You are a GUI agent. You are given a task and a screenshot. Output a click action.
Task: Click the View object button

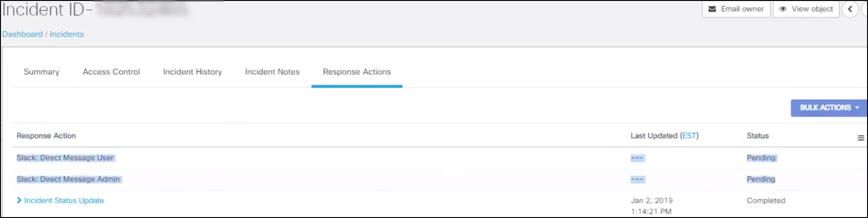[806, 9]
